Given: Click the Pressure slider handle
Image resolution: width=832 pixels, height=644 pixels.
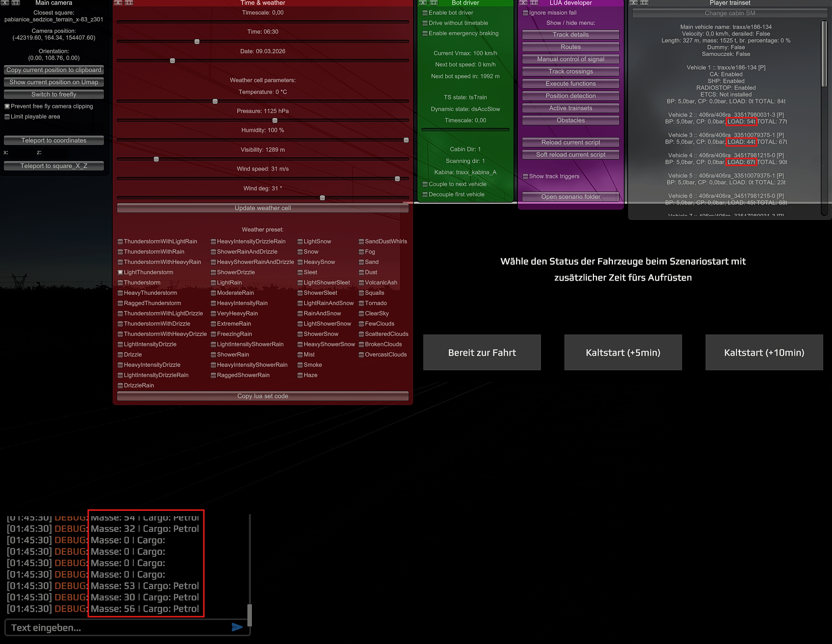Looking at the screenshot, I should coord(275,120).
